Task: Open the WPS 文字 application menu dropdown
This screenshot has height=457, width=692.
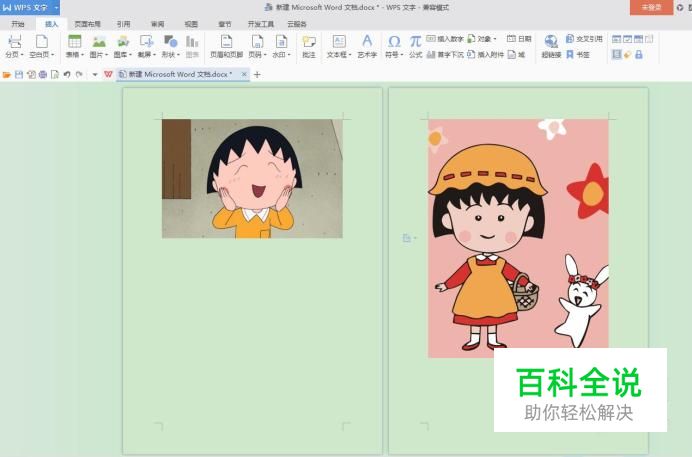Action: [56, 7]
